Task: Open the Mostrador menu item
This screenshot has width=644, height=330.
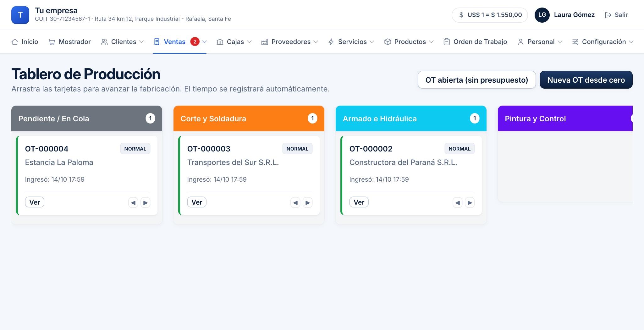Action: tap(69, 42)
